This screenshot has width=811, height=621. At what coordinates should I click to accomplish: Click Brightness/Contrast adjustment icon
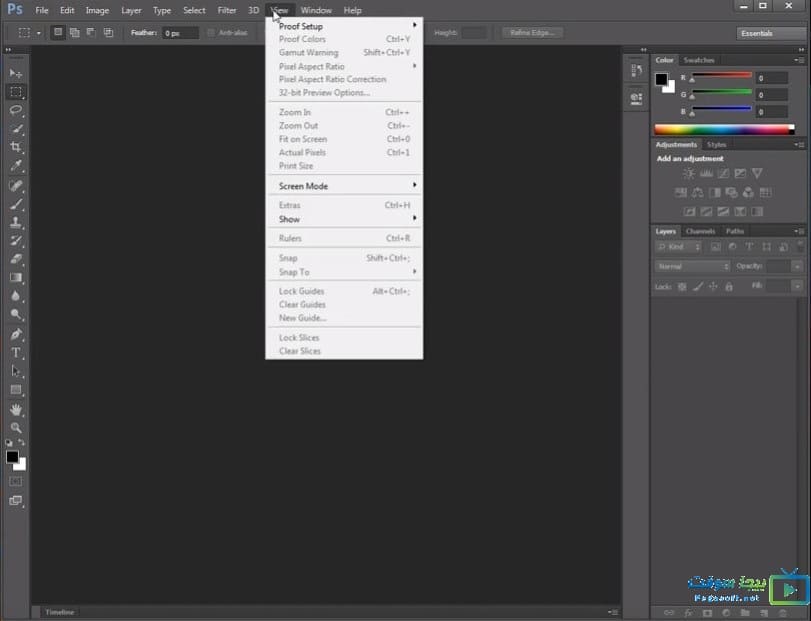click(x=689, y=174)
